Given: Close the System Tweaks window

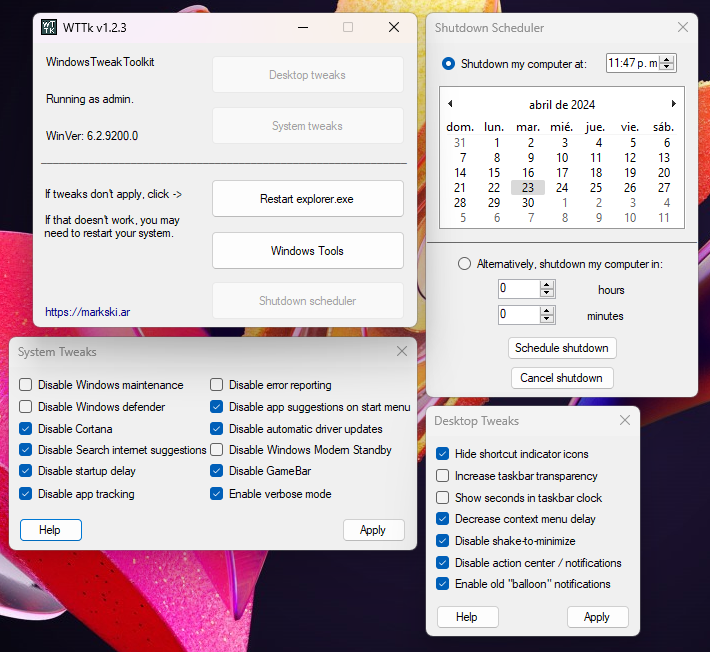Looking at the screenshot, I should click(x=402, y=351).
